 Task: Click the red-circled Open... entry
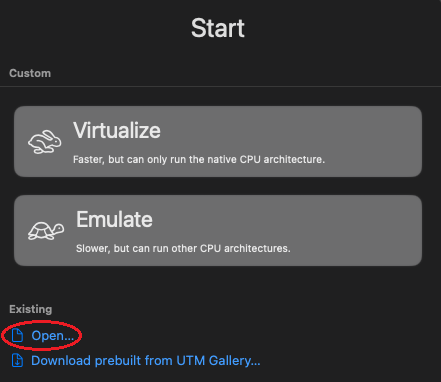pyautogui.click(x=42, y=335)
